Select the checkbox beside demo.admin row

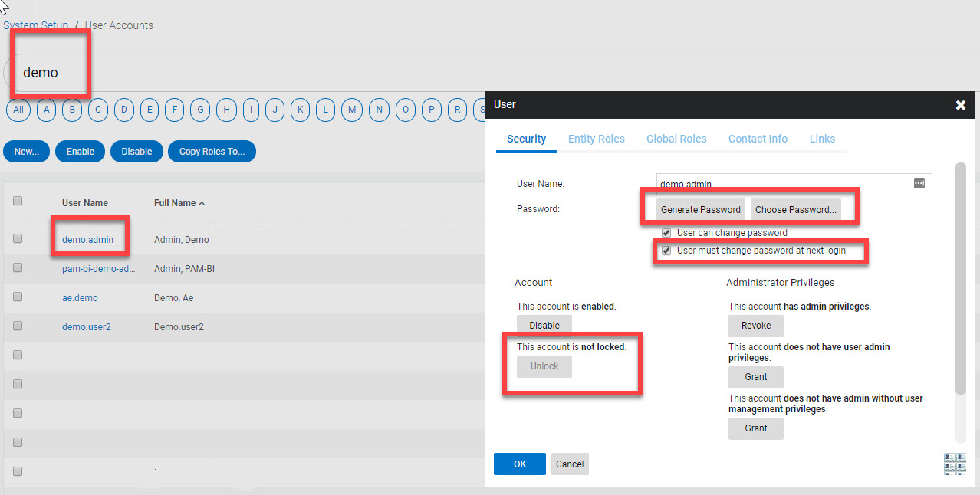(x=18, y=239)
